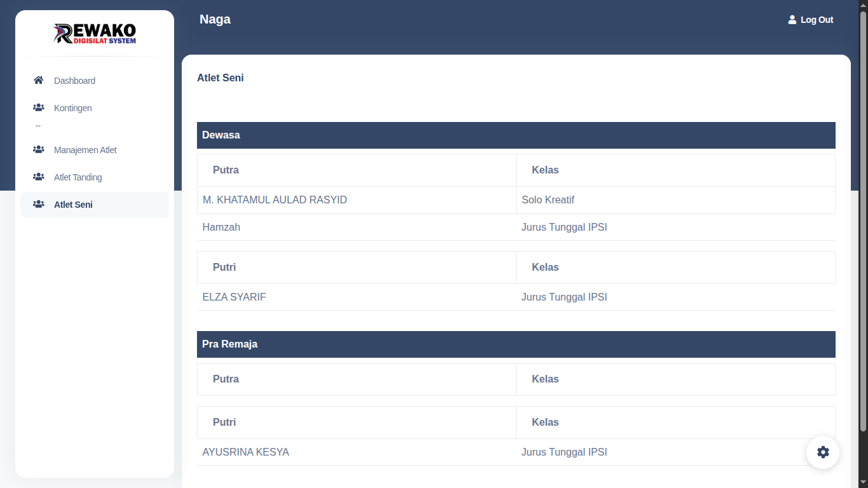Select the M. KHATAMUL AULAD RASYID row

click(275, 200)
